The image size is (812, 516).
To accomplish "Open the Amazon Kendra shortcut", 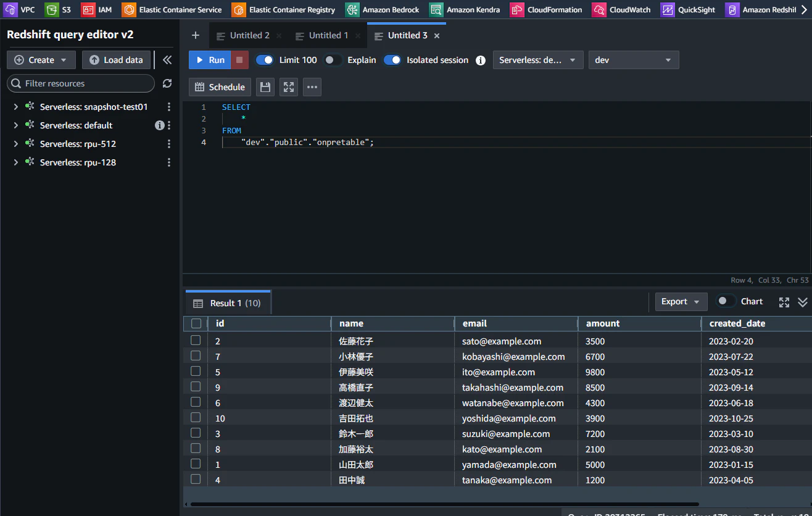I will (x=465, y=10).
